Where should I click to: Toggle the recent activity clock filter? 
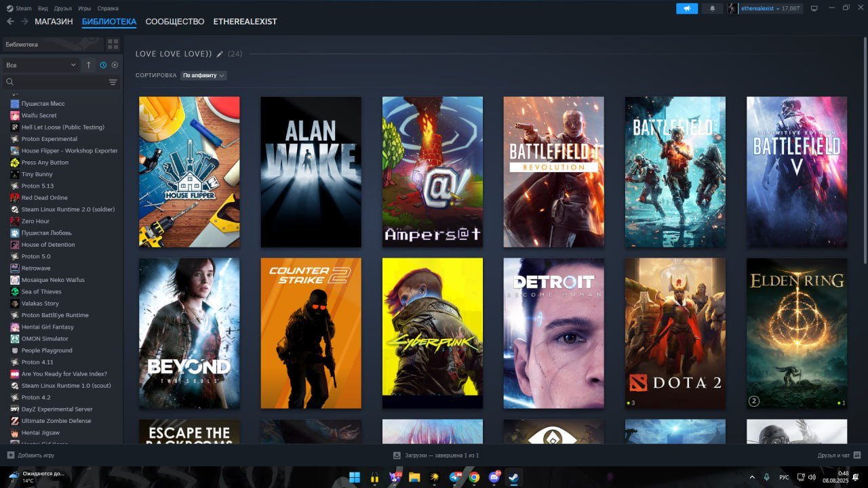coord(103,65)
